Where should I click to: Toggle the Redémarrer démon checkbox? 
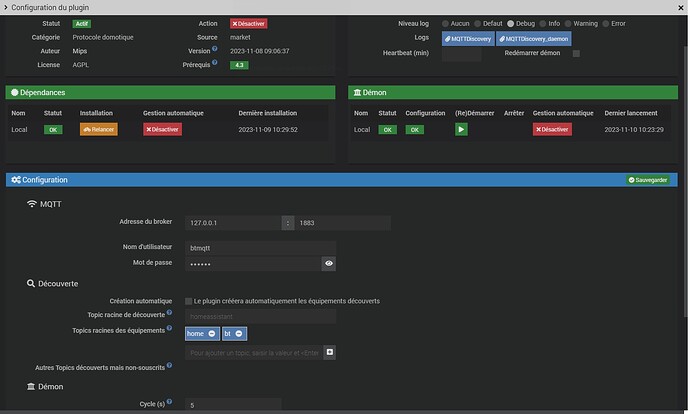click(576, 53)
